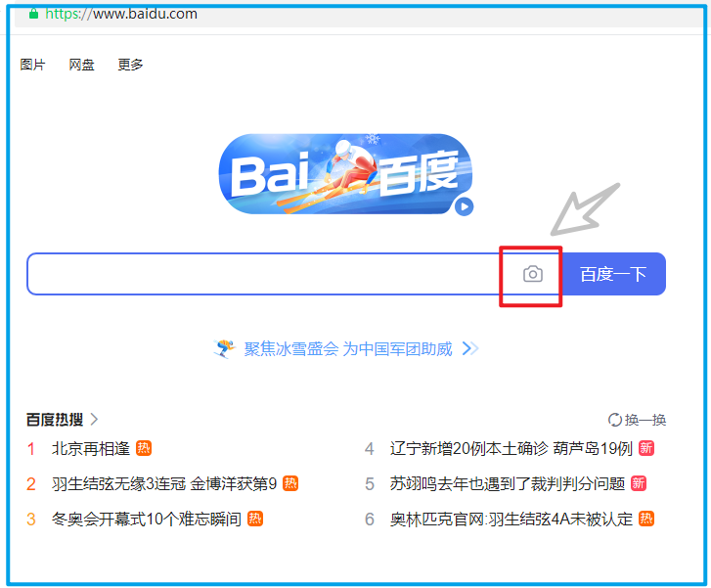Click inside the Baidu search input field
The image size is (711, 588).
click(263, 274)
